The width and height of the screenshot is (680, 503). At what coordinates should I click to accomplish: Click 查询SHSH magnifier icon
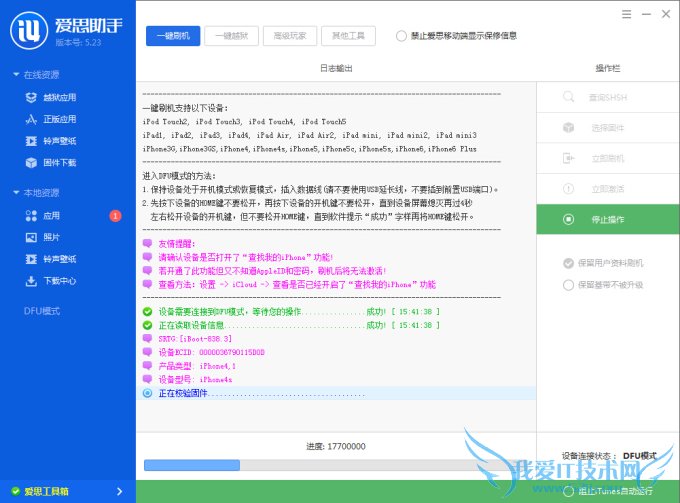coord(568,97)
